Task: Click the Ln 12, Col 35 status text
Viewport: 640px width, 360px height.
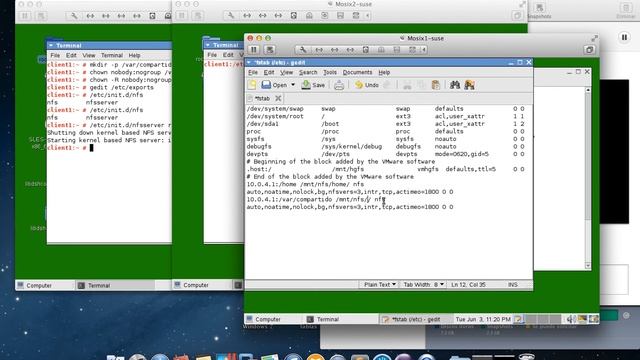Action: 468,284
